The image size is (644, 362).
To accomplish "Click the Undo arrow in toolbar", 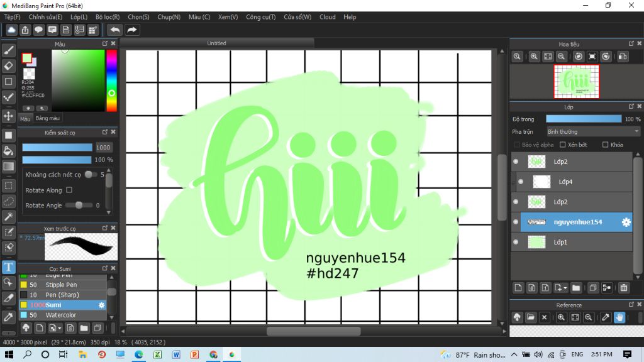I will 115,30.
